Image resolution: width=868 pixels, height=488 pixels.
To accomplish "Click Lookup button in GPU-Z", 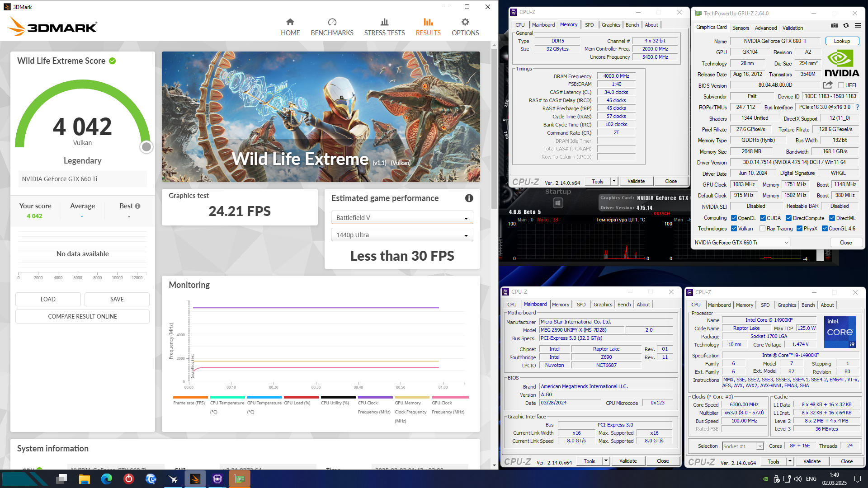I will pyautogui.click(x=842, y=41).
